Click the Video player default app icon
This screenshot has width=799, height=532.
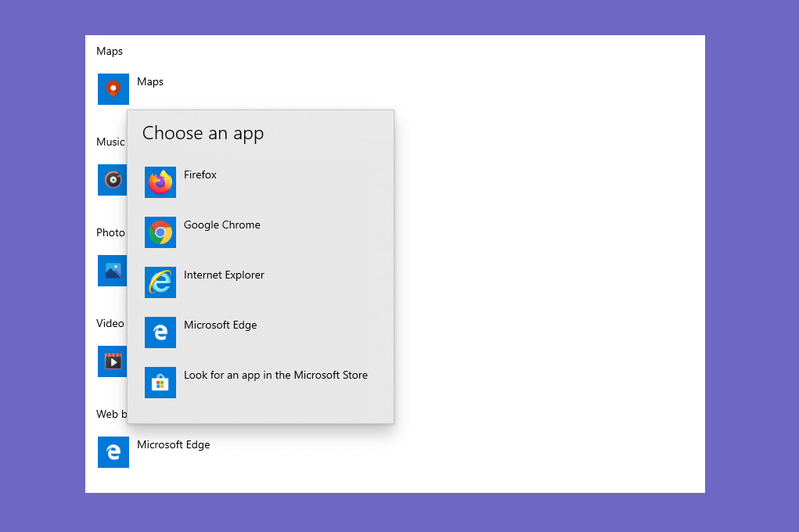click(112, 361)
